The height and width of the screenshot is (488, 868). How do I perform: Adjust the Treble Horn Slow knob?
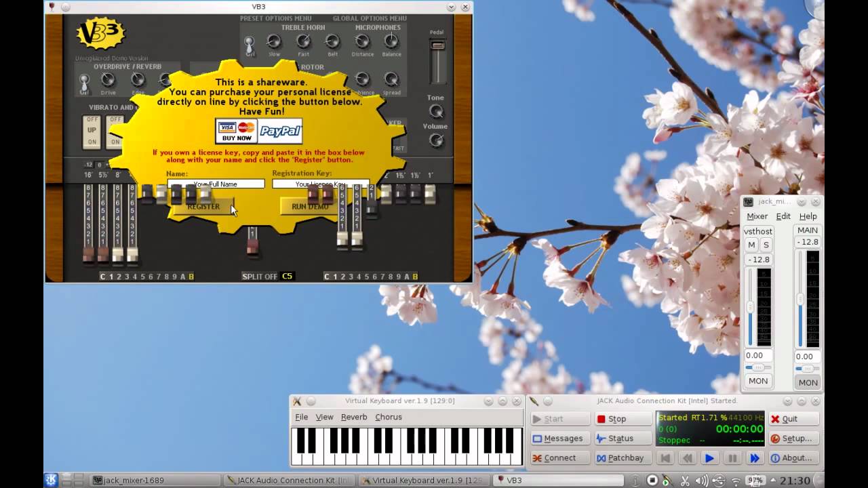point(274,42)
